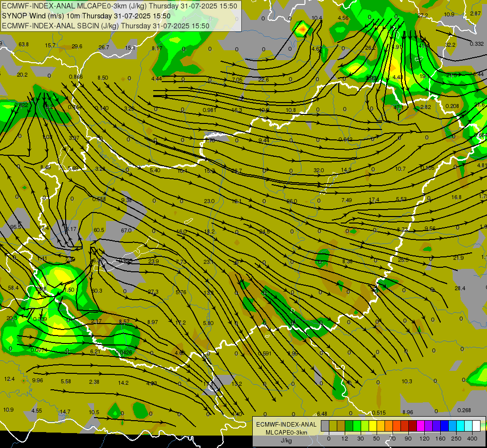Click the 58.4 value on the map
Viewport: 487px width, 448px height.
pyautogui.click(x=13, y=288)
